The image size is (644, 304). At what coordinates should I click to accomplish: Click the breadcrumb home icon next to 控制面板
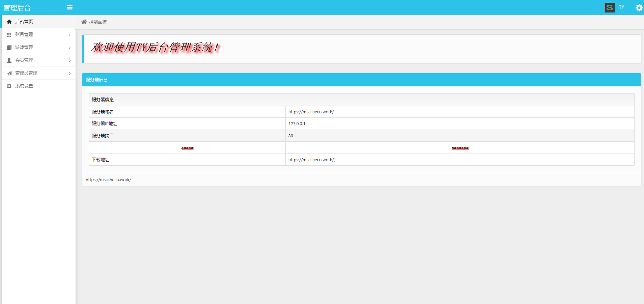[84, 22]
